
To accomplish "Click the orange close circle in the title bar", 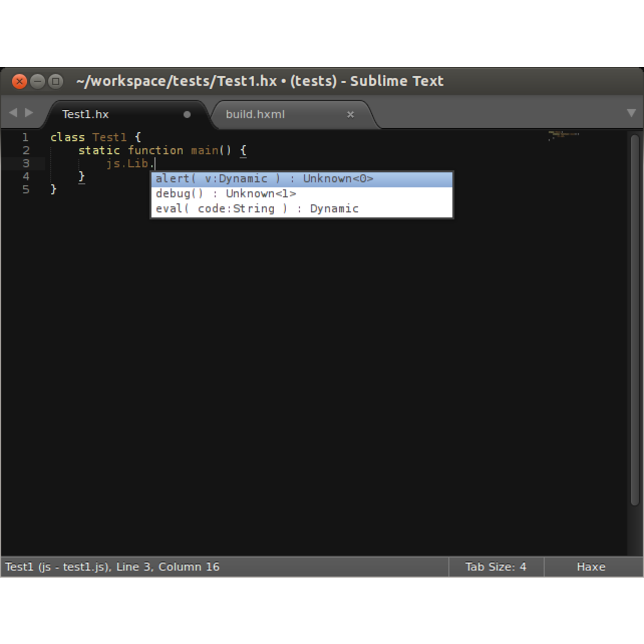I will tap(19, 81).
